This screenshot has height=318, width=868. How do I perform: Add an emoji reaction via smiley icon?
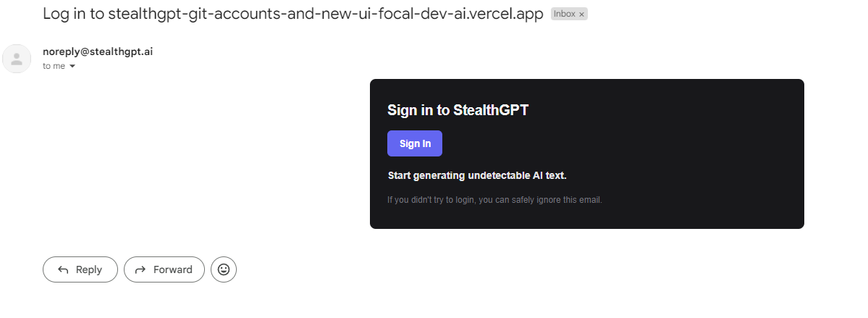224,269
